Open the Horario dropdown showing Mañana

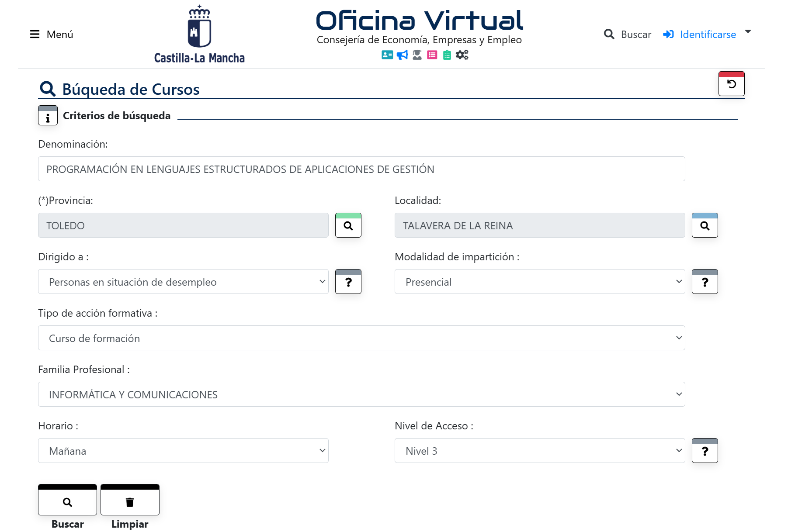(x=183, y=451)
